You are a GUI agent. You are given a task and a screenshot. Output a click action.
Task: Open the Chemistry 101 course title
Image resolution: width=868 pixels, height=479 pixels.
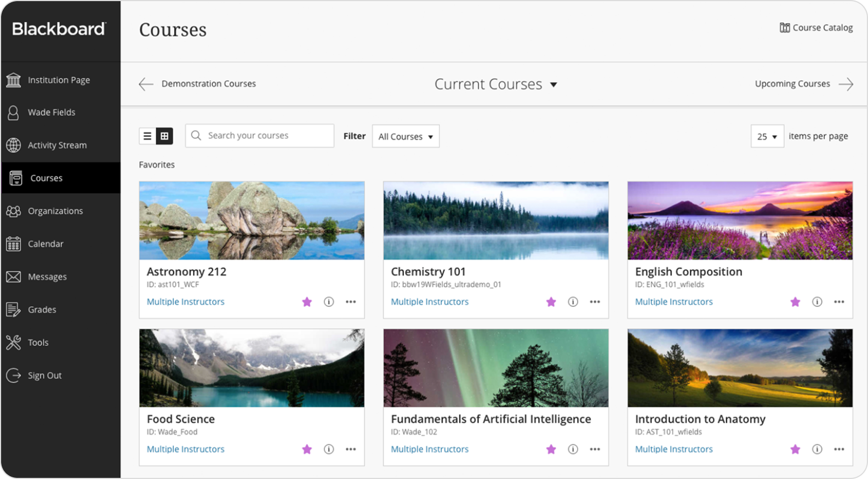coord(428,272)
